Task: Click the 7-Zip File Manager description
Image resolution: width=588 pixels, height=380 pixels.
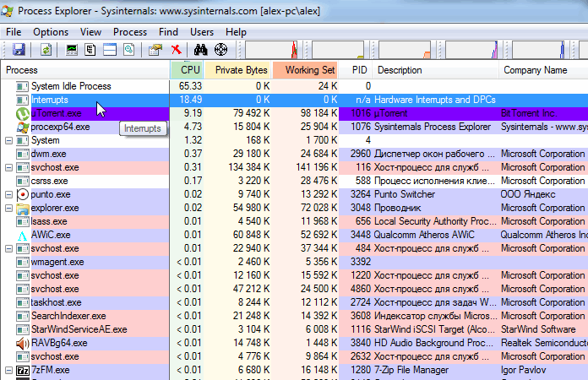Action: (411, 370)
